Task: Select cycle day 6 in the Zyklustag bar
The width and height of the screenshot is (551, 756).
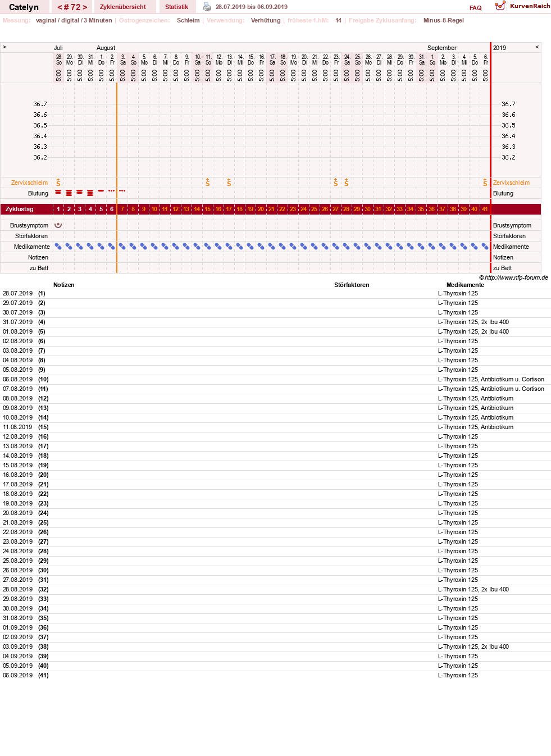Action: (x=112, y=209)
